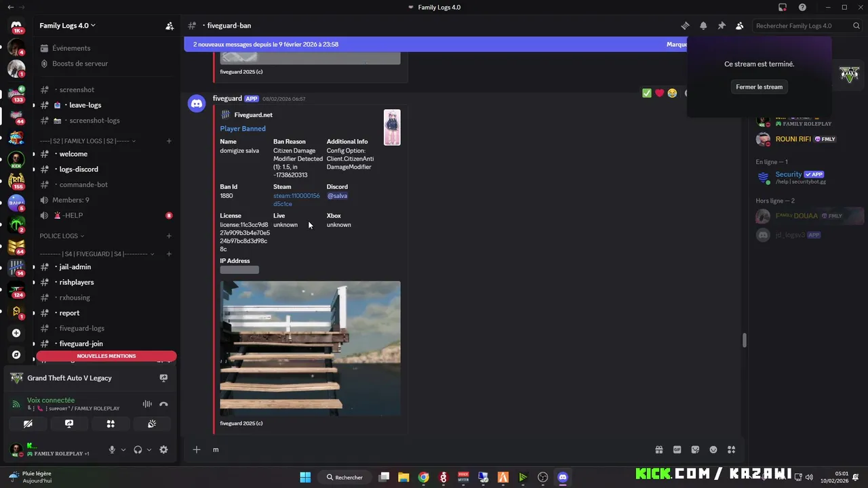Open notification settings bell icon
Screen dimensions: 868x488
[x=703, y=26]
